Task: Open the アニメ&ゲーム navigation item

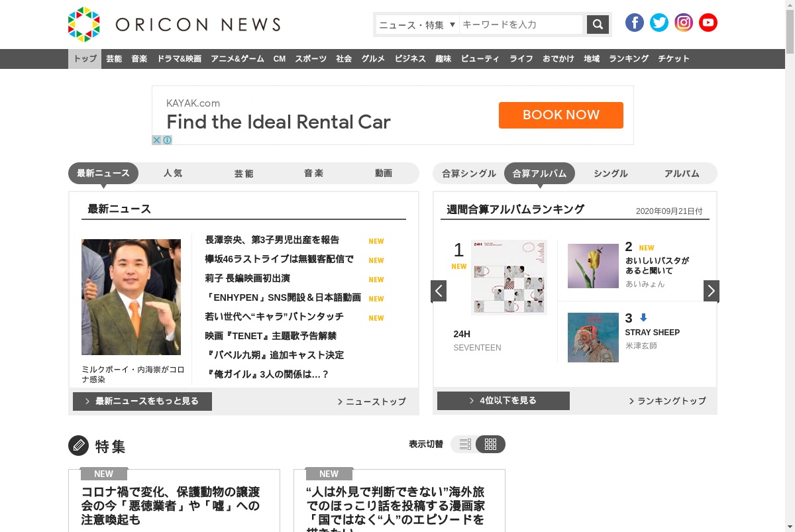Action: coord(238,59)
